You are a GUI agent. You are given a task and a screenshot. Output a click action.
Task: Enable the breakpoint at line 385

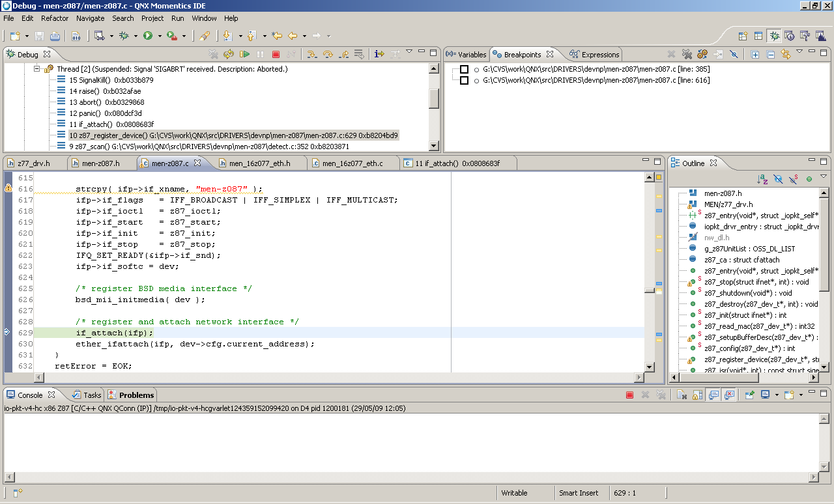[x=464, y=69]
